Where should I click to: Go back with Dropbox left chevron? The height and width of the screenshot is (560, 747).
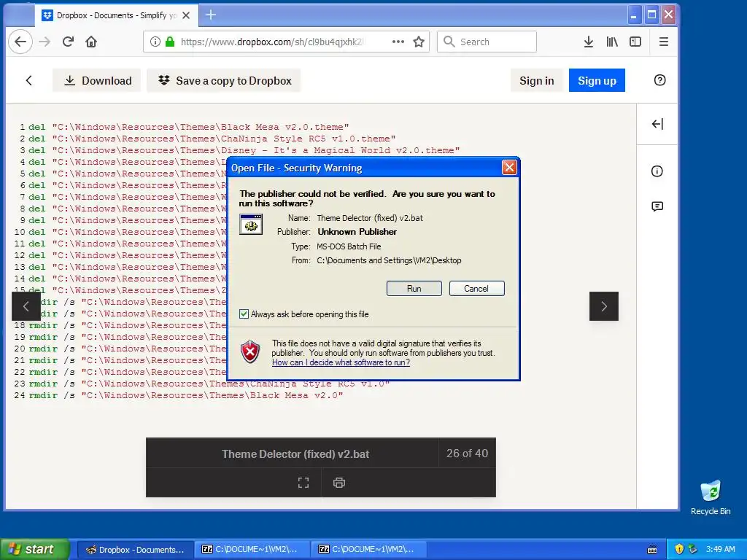[29, 80]
